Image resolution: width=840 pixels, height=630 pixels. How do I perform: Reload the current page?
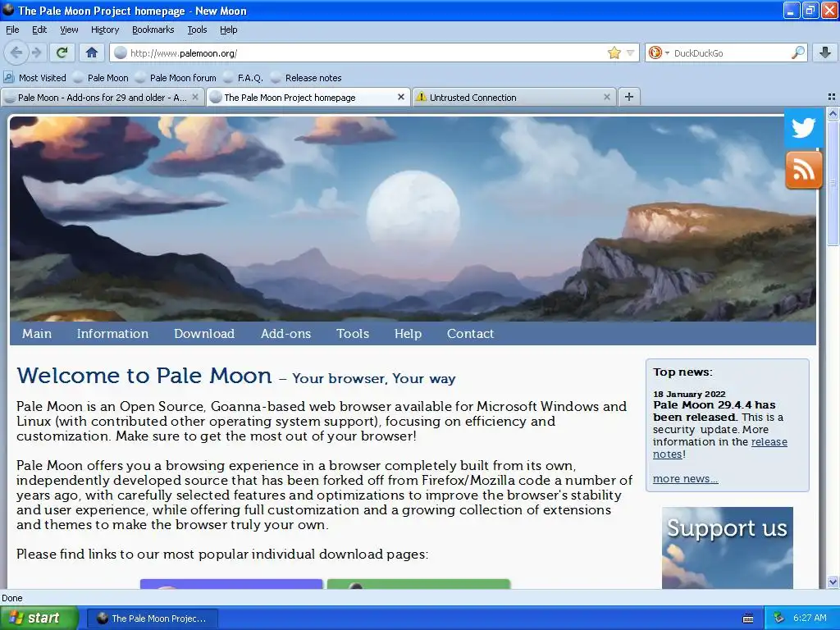click(x=62, y=52)
